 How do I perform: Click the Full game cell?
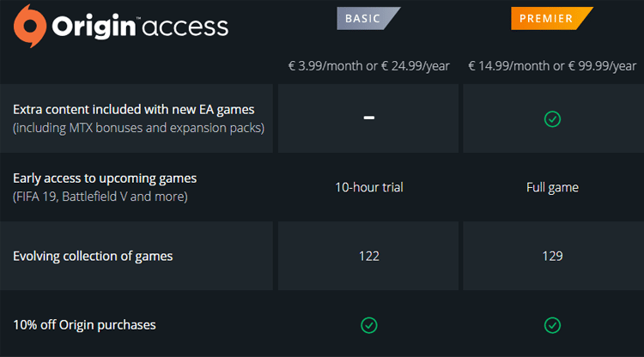[552, 188]
